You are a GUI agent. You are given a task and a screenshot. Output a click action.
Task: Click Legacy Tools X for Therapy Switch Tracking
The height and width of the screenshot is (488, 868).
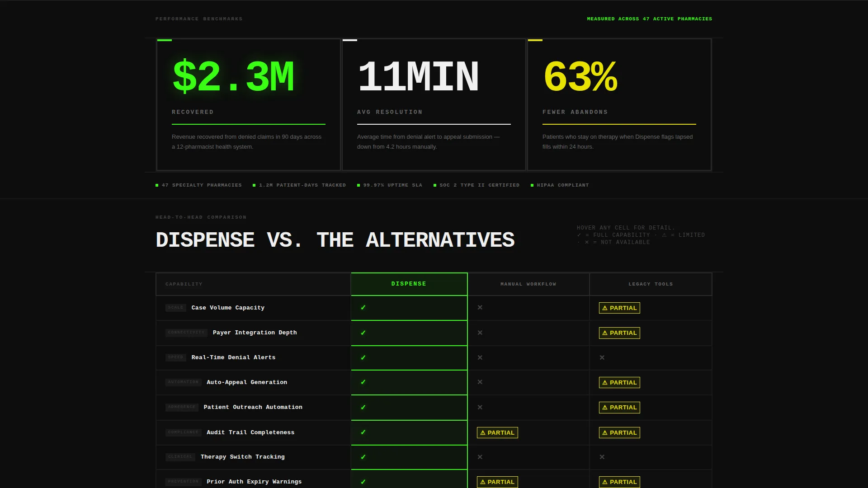602,457
